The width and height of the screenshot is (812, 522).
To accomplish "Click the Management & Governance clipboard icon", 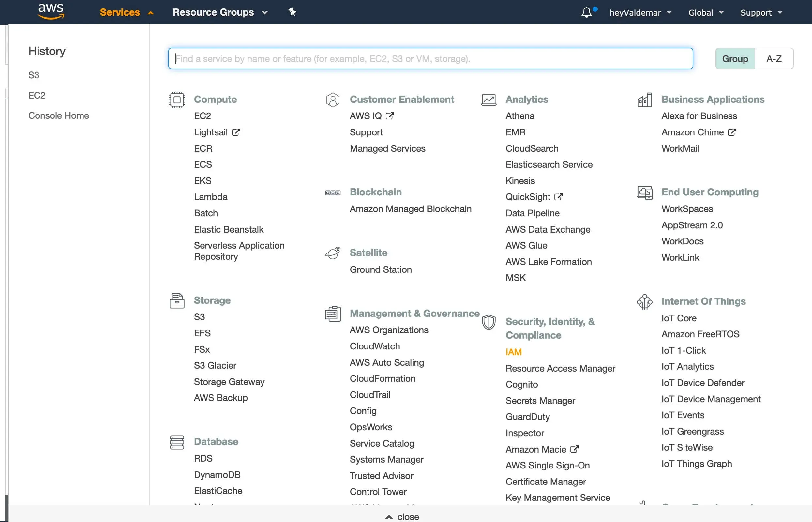I will 333,314.
